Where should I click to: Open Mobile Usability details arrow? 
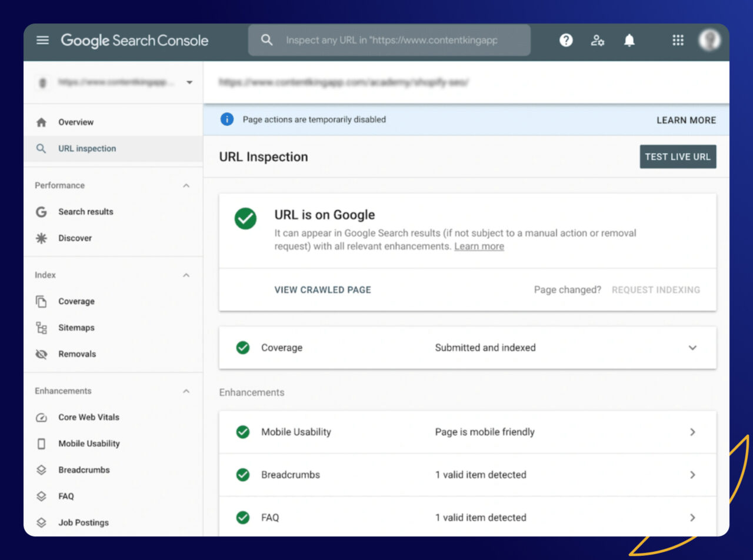tap(692, 432)
